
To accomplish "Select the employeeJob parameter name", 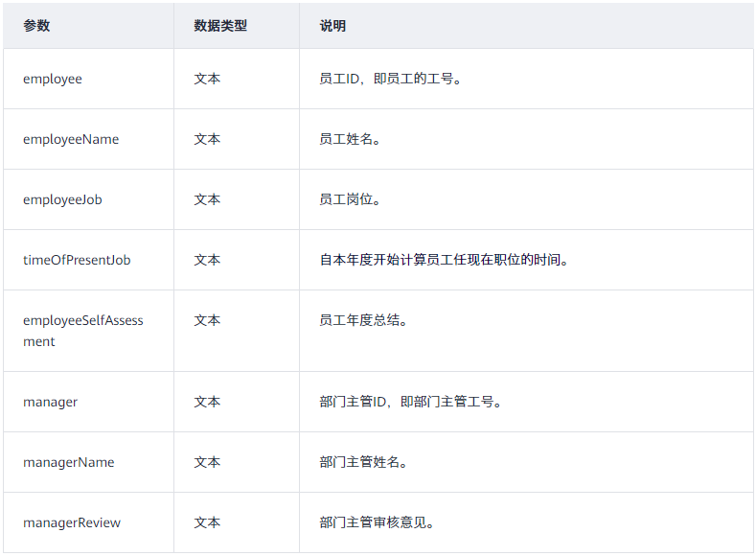I will [x=62, y=199].
